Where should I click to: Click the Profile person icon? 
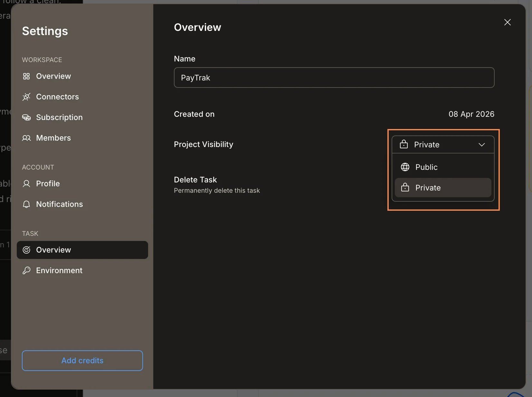[26, 184]
